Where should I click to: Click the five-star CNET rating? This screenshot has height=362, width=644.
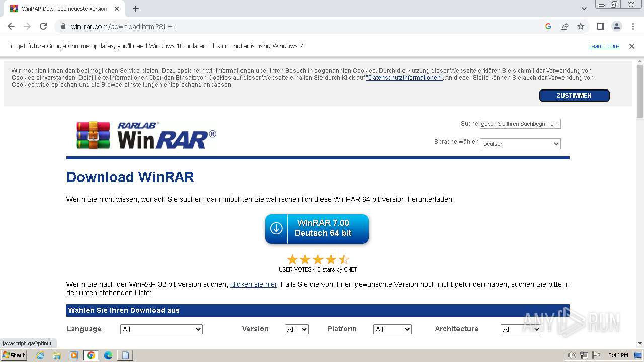[x=318, y=259]
